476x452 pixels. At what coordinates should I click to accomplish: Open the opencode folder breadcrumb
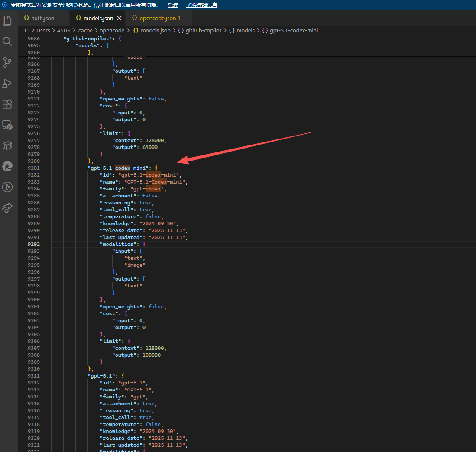(112, 31)
